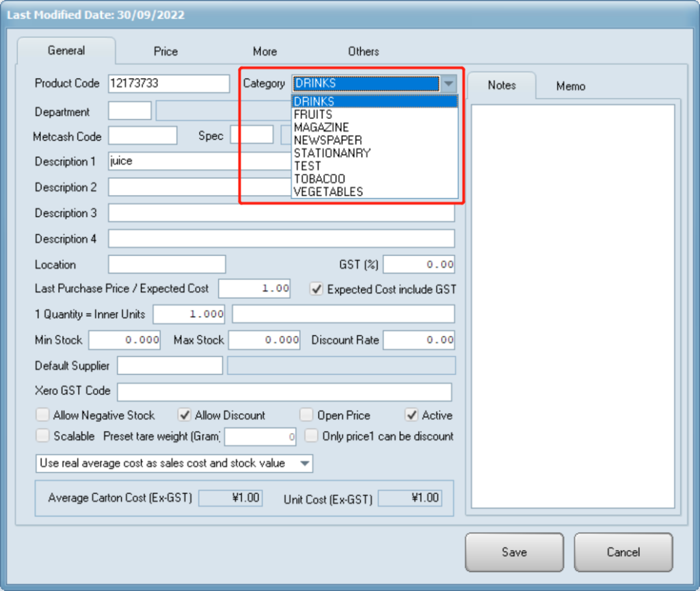Expand the average cost method dropdown
Viewport: 700px width, 591px height.
point(305,463)
